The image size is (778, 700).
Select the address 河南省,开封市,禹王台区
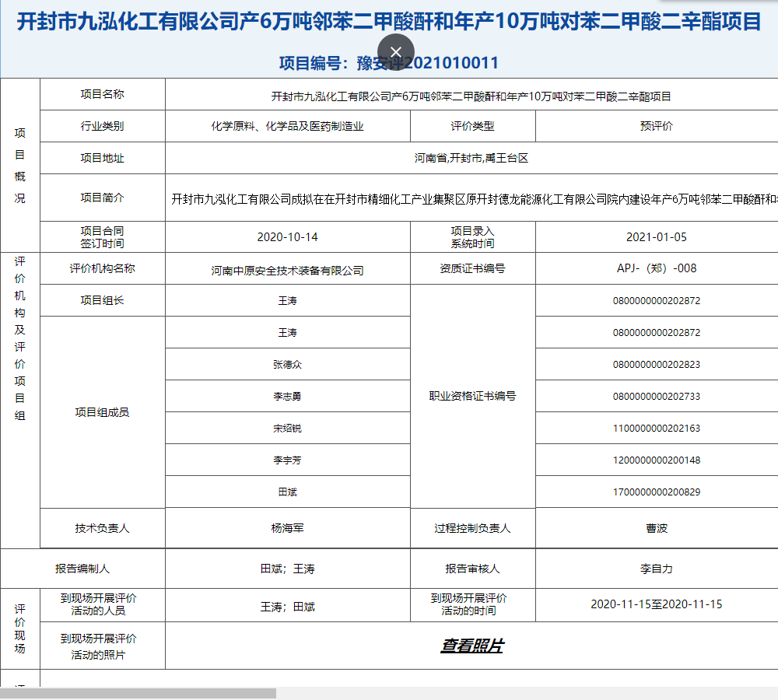tap(471, 158)
